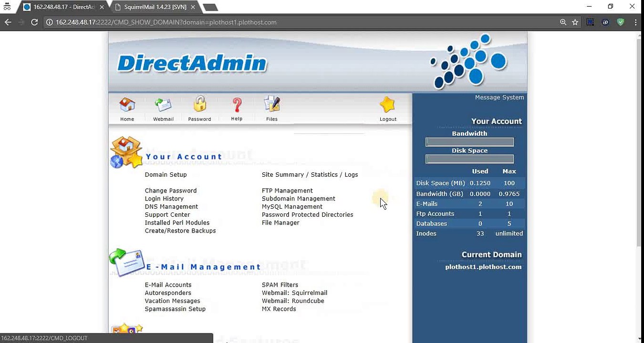Image resolution: width=644 pixels, height=343 pixels.
Task: Open FTP Management
Action: (x=287, y=191)
